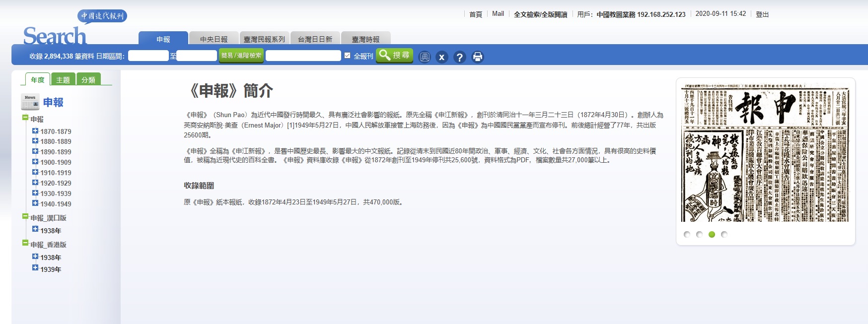
Task: Click the printer icon
Action: click(x=477, y=57)
